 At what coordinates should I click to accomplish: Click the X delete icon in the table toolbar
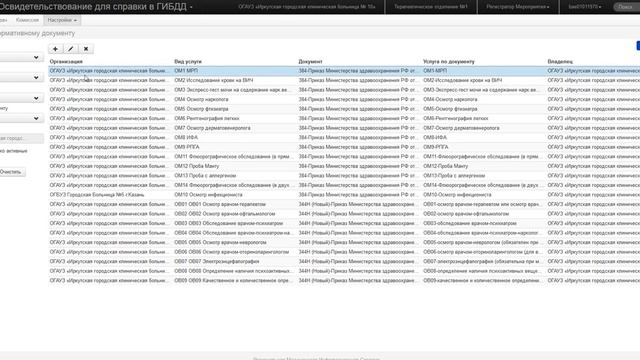coord(86,49)
